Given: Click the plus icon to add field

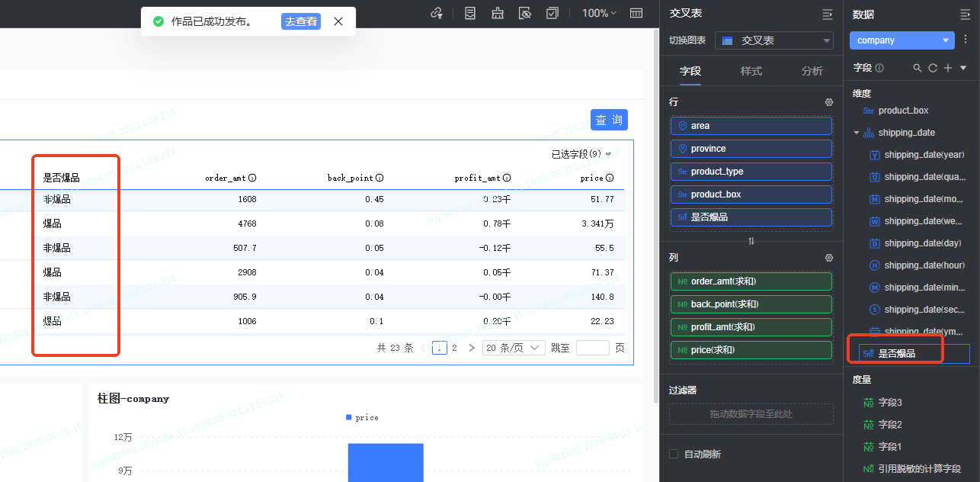Looking at the screenshot, I should point(948,68).
